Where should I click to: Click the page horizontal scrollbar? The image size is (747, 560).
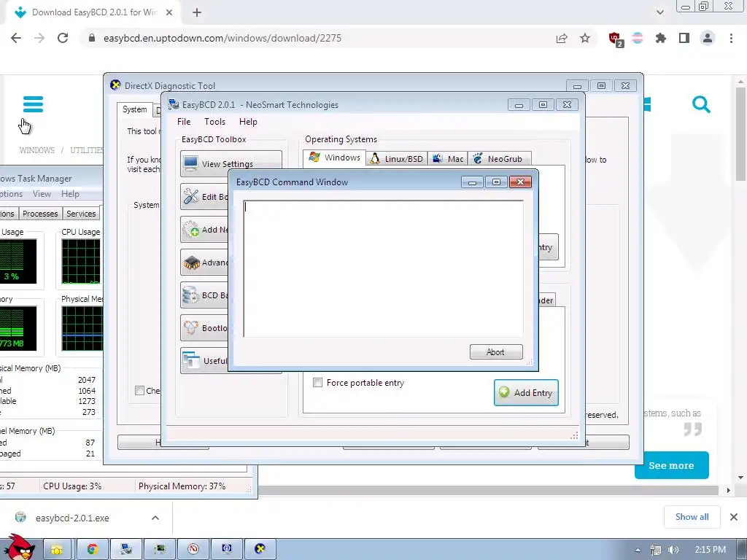coord(488,490)
